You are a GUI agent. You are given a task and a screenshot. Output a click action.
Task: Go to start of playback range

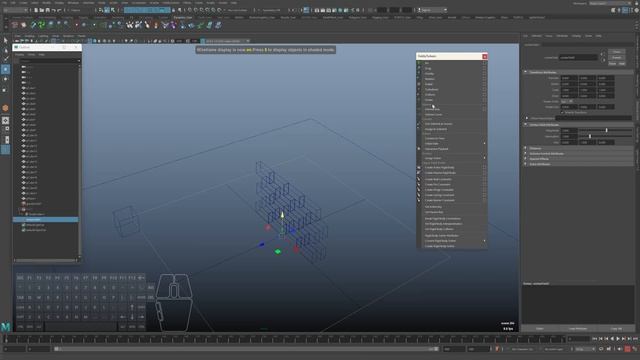tap(595, 339)
